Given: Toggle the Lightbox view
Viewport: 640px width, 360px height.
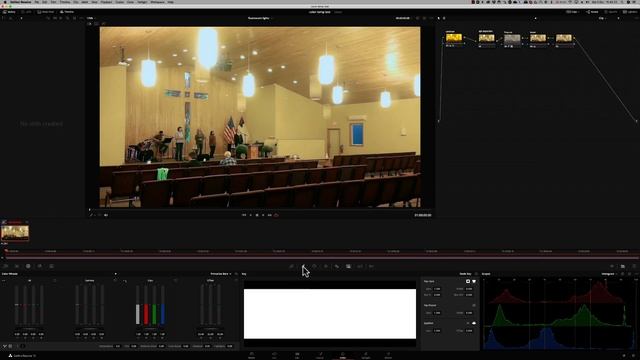Looking at the screenshot, I should pyautogui.click(x=631, y=12).
